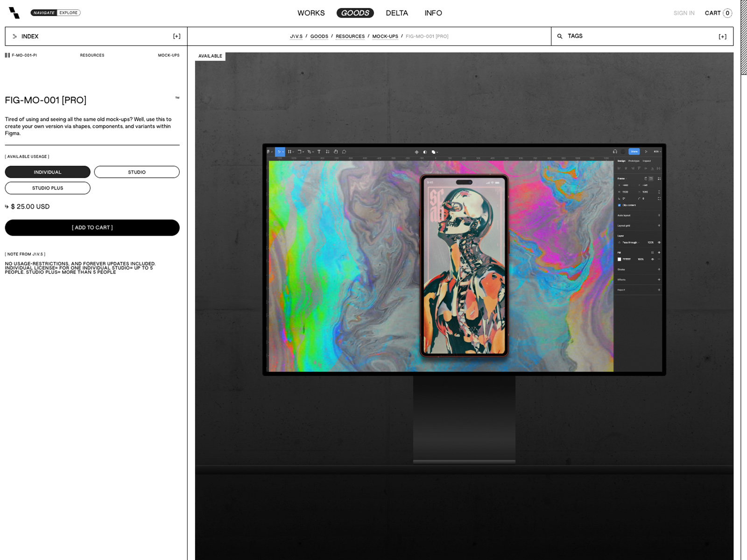
Task: Click the Add to Cart button
Action: [92, 228]
